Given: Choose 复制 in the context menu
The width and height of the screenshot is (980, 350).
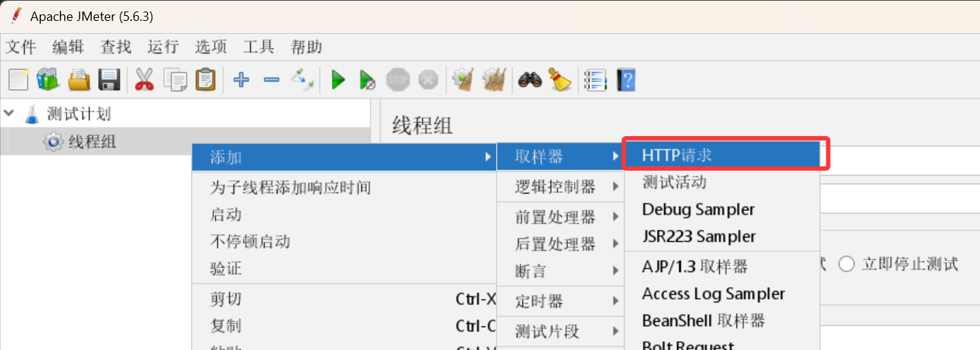Looking at the screenshot, I should click(x=344, y=326).
